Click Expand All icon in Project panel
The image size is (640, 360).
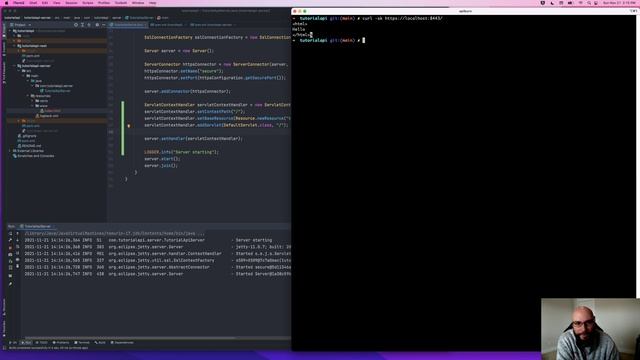[82, 25]
